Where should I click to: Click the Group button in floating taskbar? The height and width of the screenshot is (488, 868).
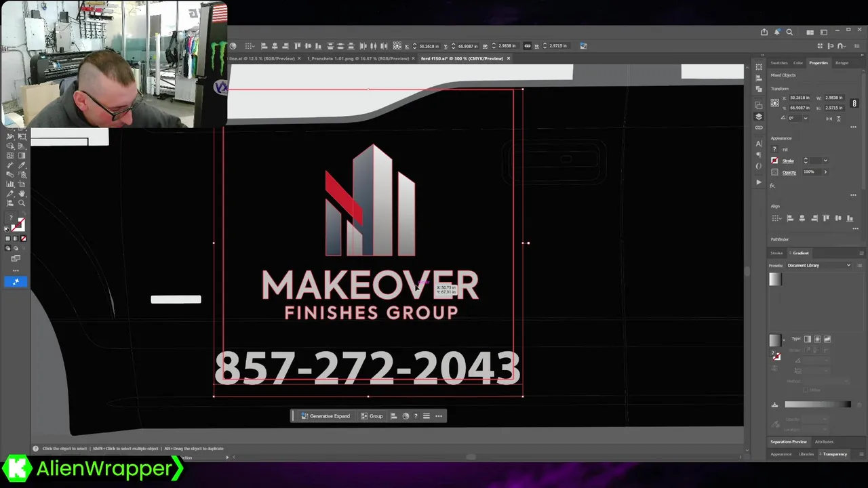pyautogui.click(x=372, y=416)
